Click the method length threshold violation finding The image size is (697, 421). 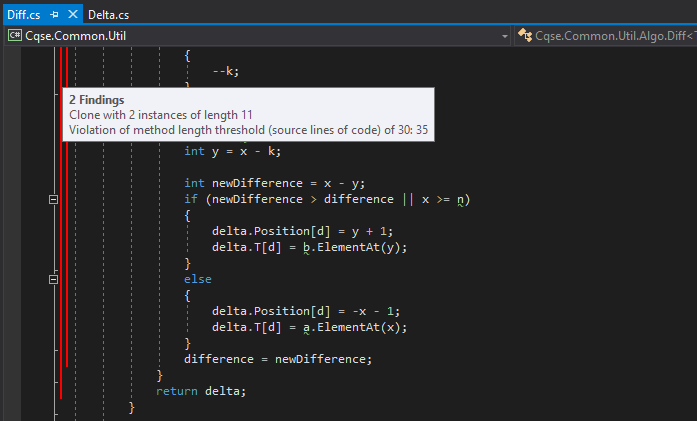(x=248, y=129)
